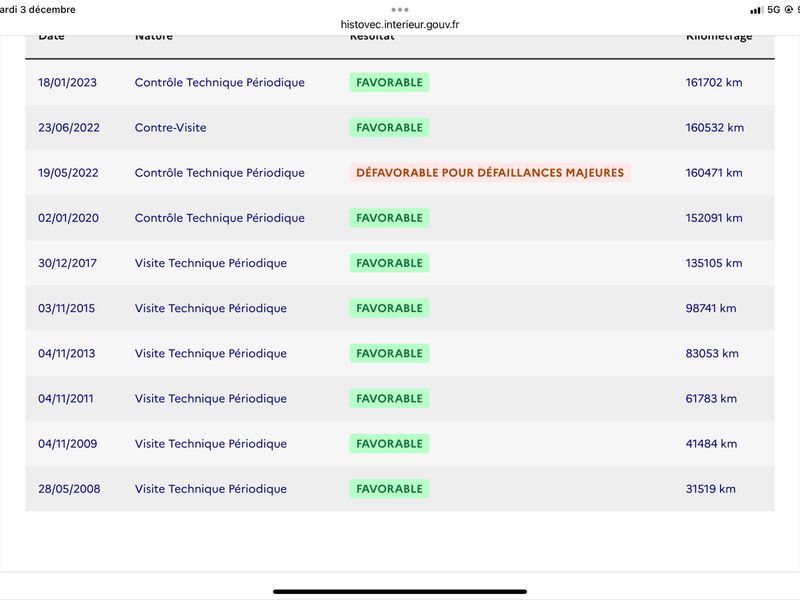The width and height of the screenshot is (800, 600).
Task: Tap the Favorable badge for 04/11/2009
Action: pos(389,444)
